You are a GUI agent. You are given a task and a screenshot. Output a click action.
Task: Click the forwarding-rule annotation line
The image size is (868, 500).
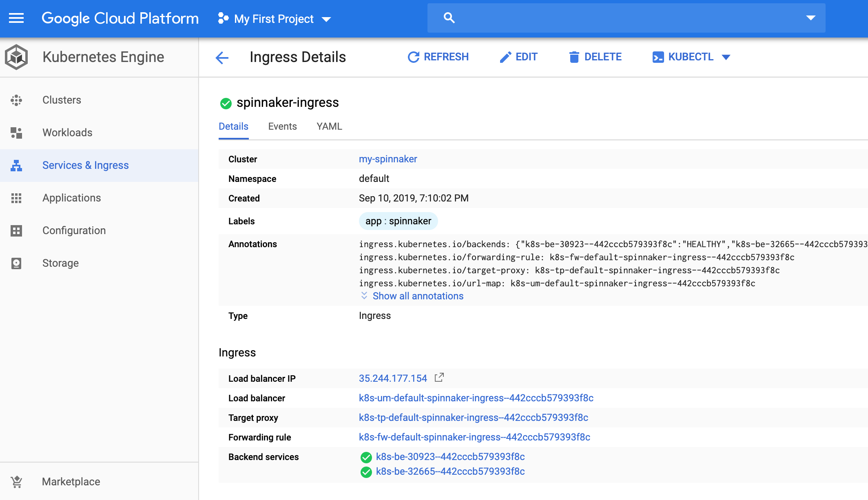(x=577, y=257)
